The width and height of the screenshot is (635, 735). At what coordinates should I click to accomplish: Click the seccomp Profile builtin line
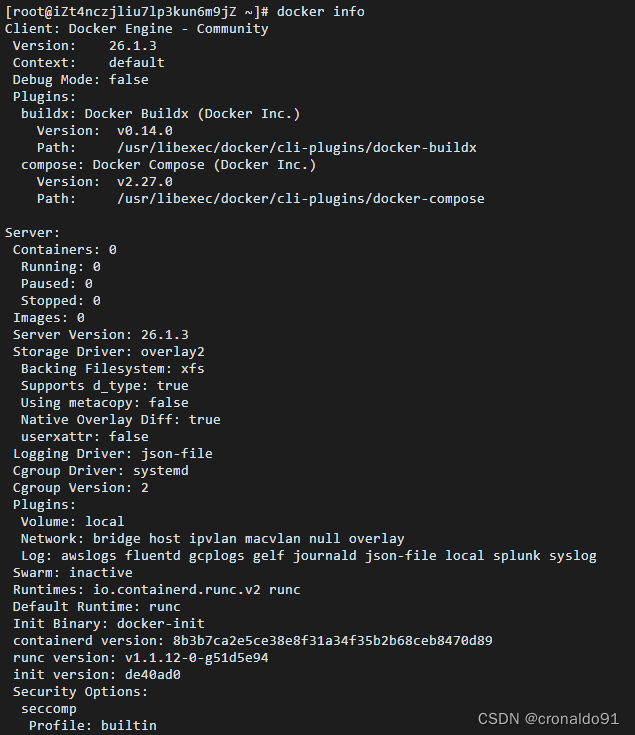93,726
